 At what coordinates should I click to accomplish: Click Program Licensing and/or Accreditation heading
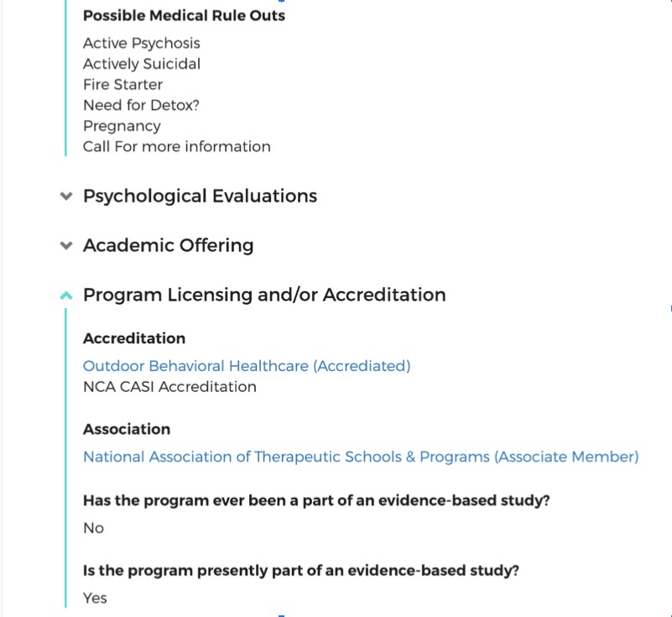[264, 295]
